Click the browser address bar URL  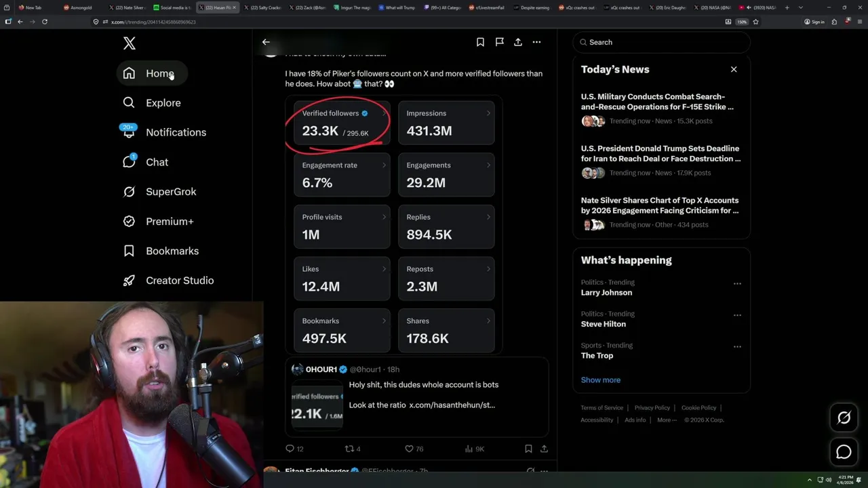click(153, 22)
